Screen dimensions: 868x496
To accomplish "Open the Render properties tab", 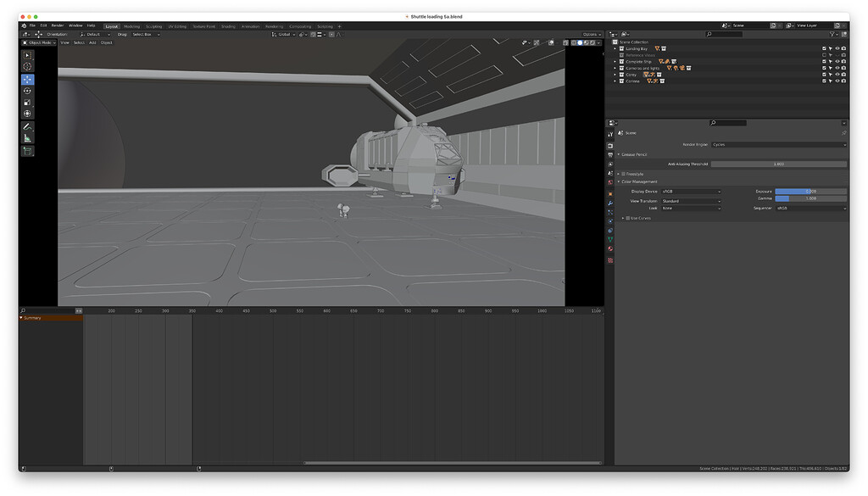I will pyautogui.click(x=610, y=146).
